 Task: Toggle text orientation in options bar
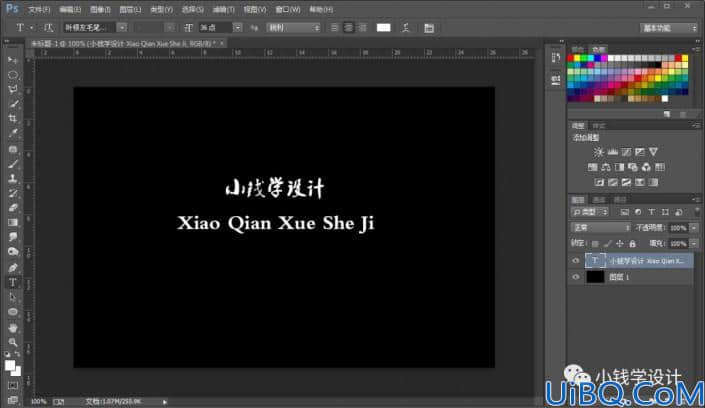coord(48,28)
